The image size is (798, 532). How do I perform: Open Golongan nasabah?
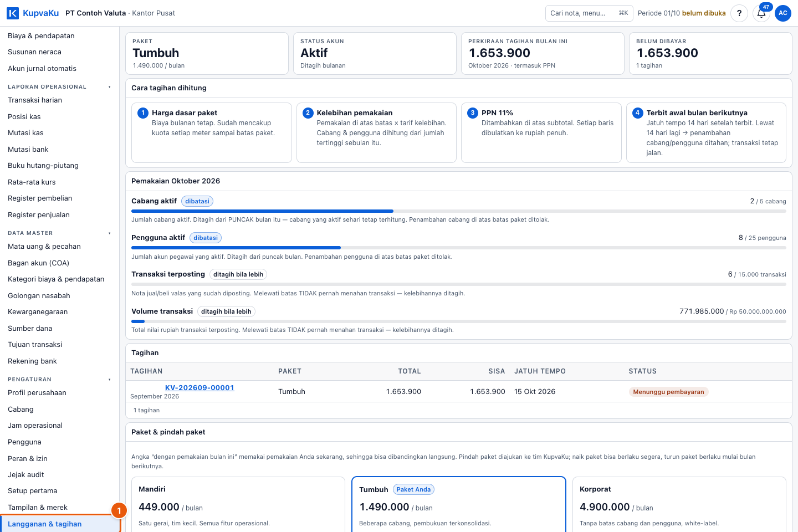coord(59,296)
